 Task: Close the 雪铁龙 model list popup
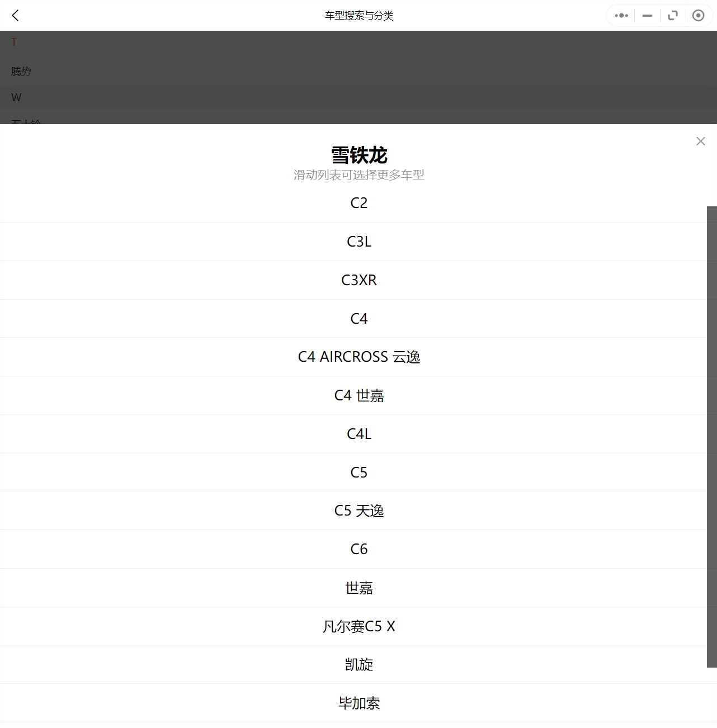pyautogui.click(x=700, y=141)
